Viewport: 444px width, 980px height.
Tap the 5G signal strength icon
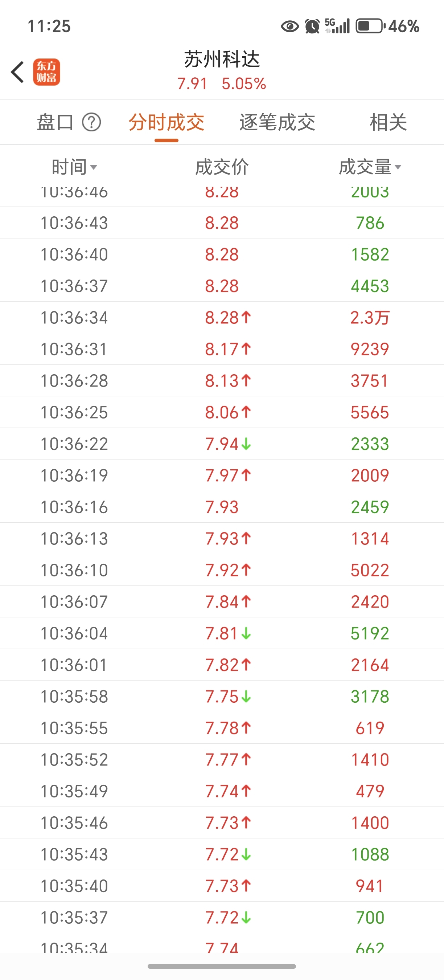coord(337,26)
